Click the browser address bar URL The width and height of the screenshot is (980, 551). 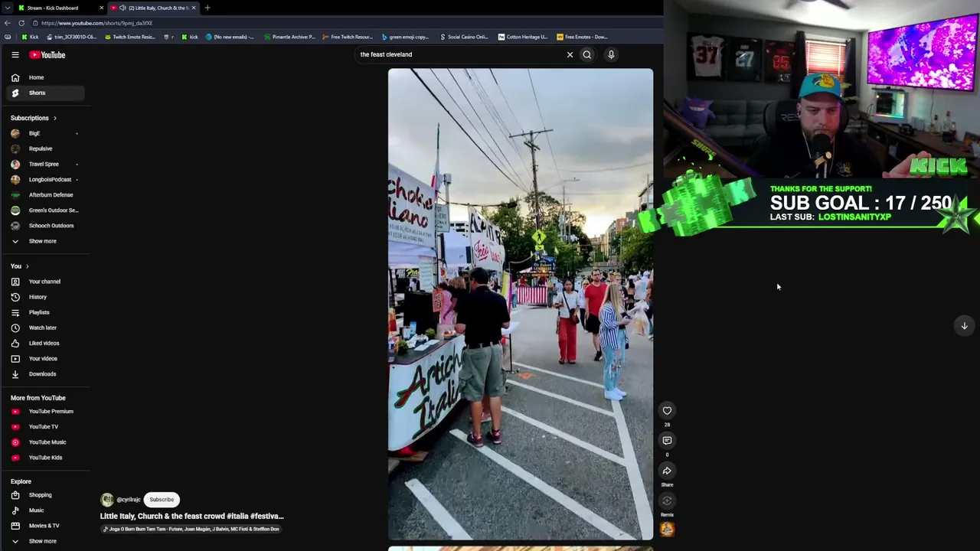[96, 23]
